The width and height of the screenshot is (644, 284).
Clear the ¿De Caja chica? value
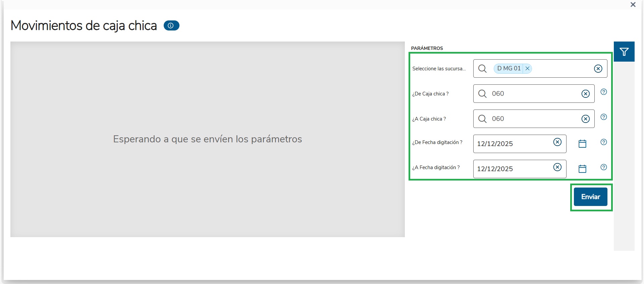tap(586, 94)
